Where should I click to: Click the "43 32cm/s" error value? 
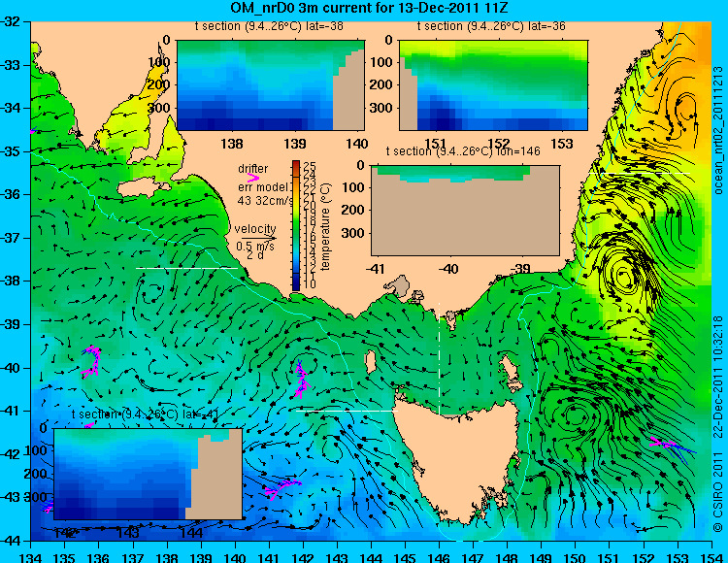266,201
